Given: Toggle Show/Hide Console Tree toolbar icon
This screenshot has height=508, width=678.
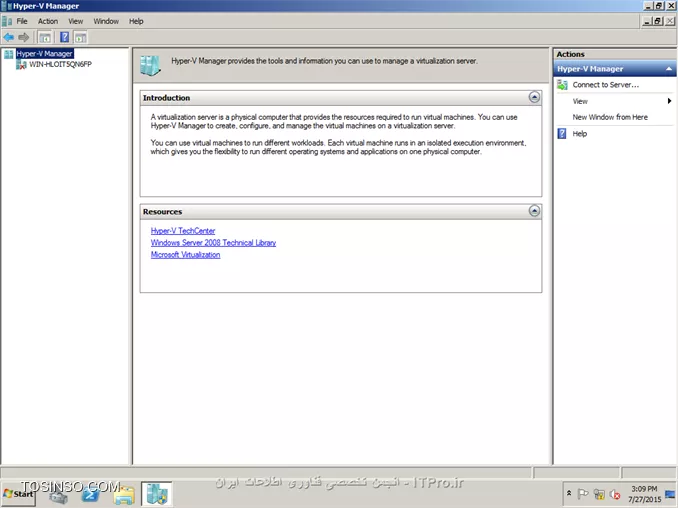Looking at the screenshot, I should 45,38.
